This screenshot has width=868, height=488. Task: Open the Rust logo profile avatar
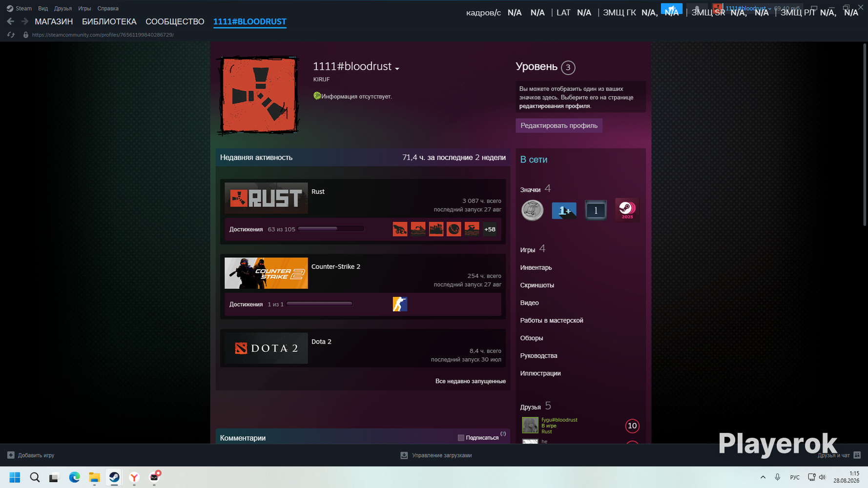258,96
